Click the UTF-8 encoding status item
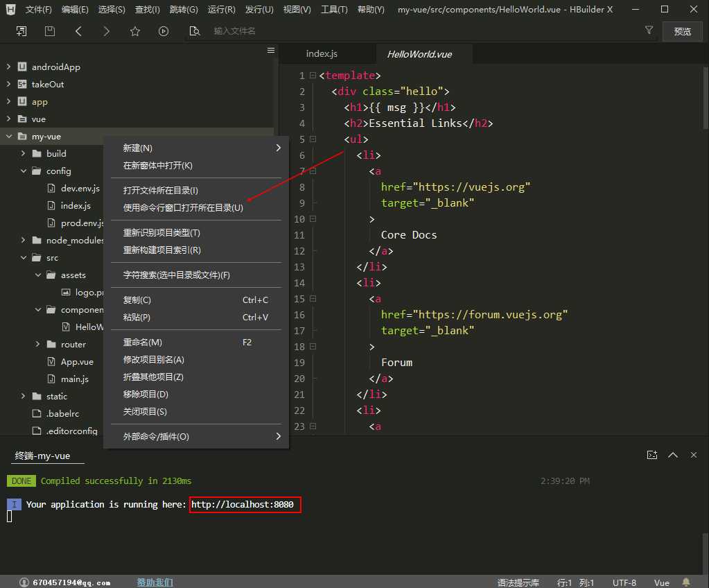This screenshot has width=709, height=588. coord(624,582)
